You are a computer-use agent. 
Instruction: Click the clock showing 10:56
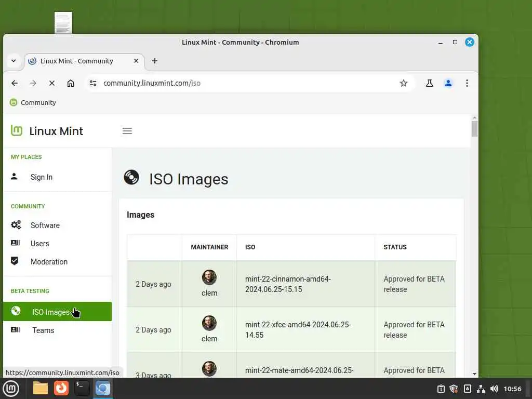(x=512, y=389)
